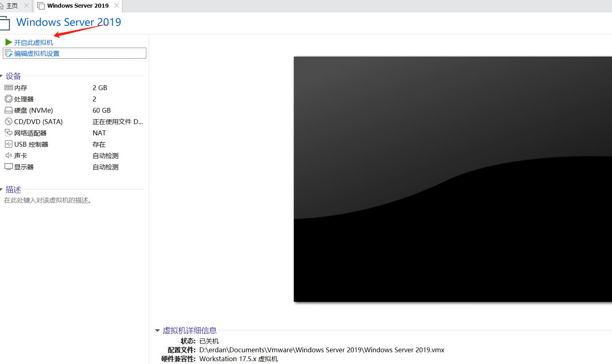
Task: Select the USB controller icon
Action: tap(8, 144)
